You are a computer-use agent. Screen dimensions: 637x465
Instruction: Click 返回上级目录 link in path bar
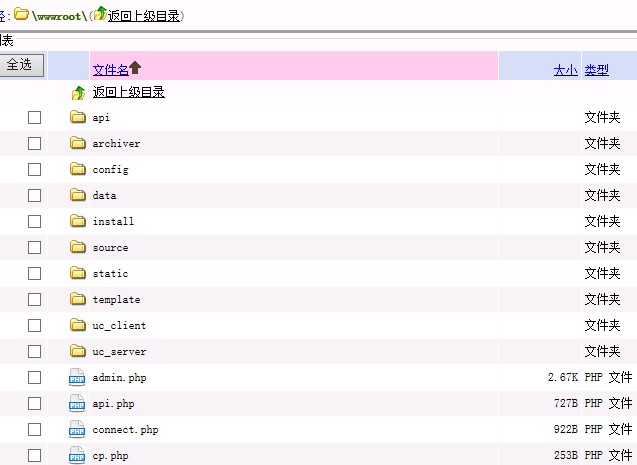click(x=144, y=16)
